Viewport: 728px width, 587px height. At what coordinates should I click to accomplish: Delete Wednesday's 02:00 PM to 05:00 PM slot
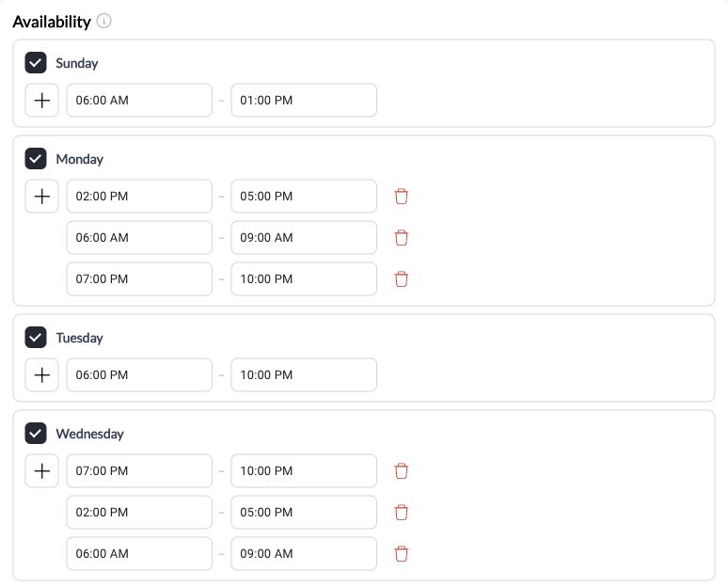point(401,513)
